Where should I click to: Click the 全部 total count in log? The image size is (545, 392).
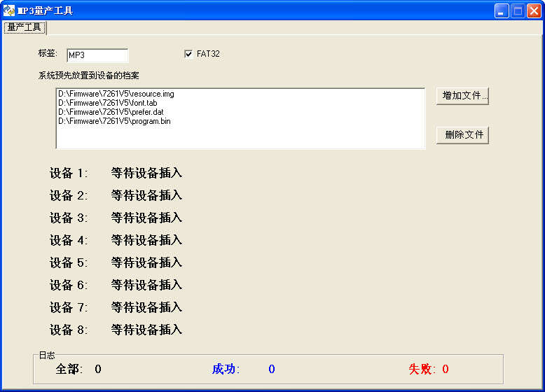[98, 369]
